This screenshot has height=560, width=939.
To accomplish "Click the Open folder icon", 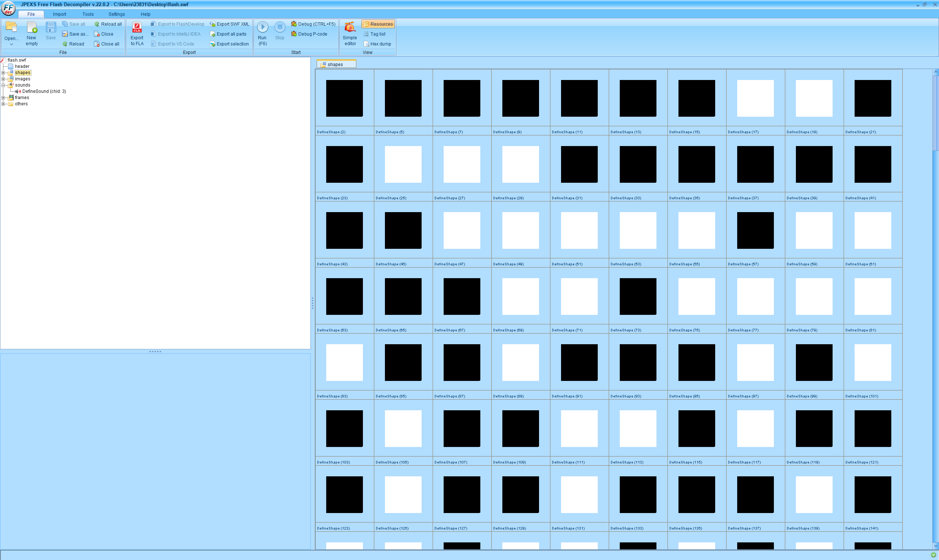I will [11, 27].
